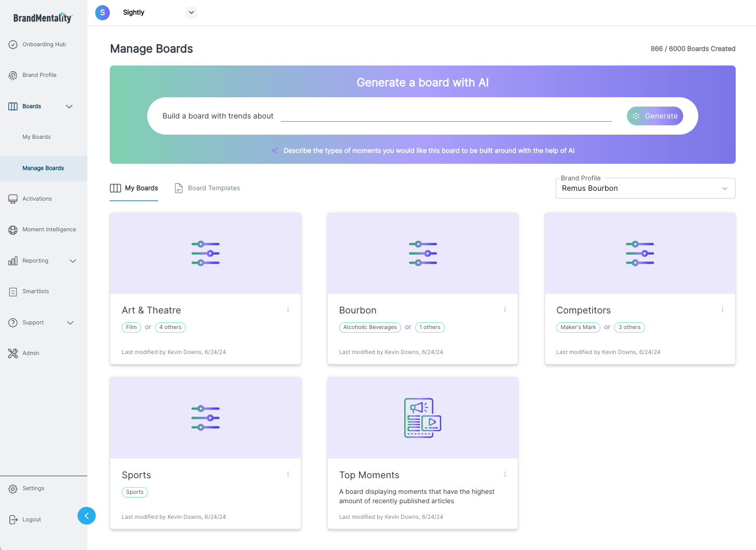Click the Moment Intelligence globe icon

[13, 230]
